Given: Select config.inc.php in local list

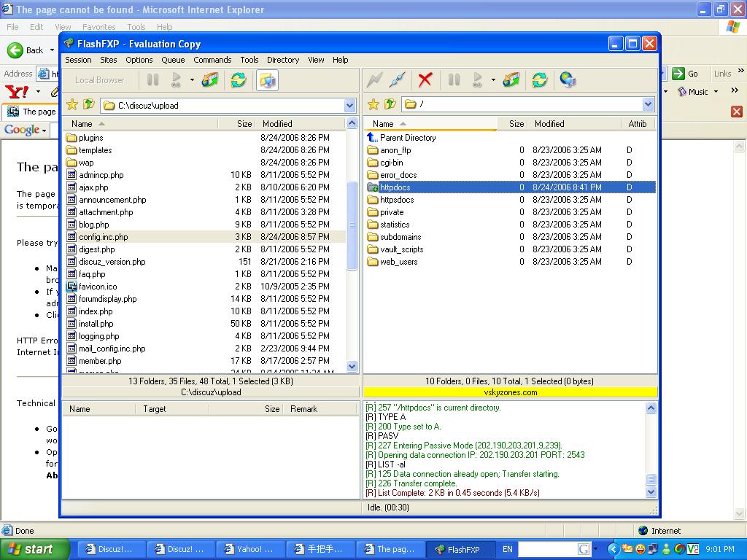Looking at the screenshot, I should coord(205,237).
